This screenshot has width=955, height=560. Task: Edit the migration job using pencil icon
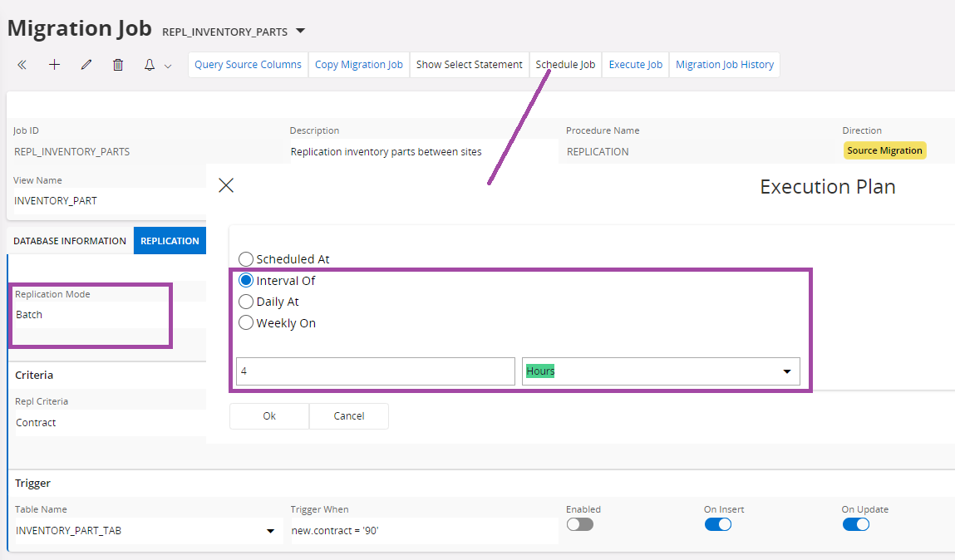coord(86,64)
